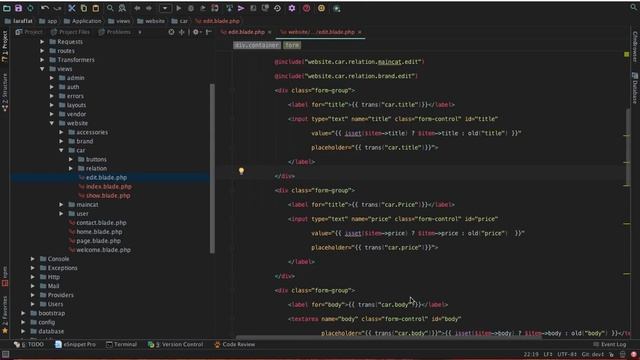
Task: Close the first edit.blade.php tab
Action: (x=269, y=32)
